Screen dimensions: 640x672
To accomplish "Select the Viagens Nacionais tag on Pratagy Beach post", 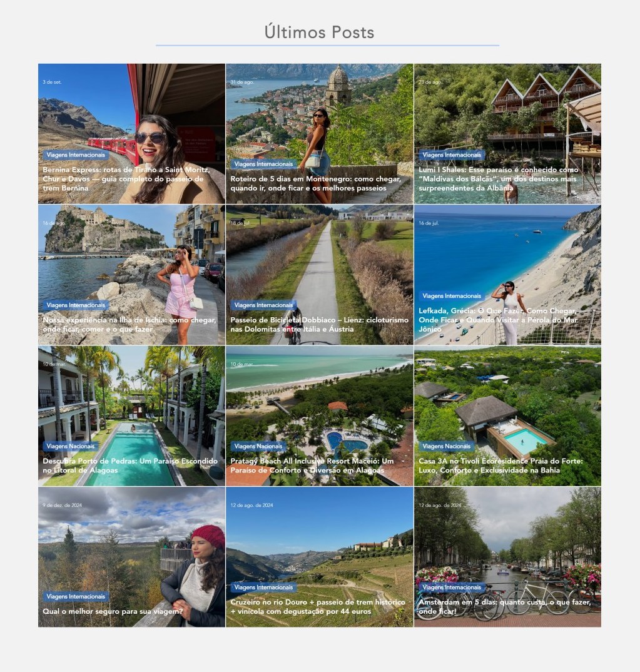I will tap(258, 446).
